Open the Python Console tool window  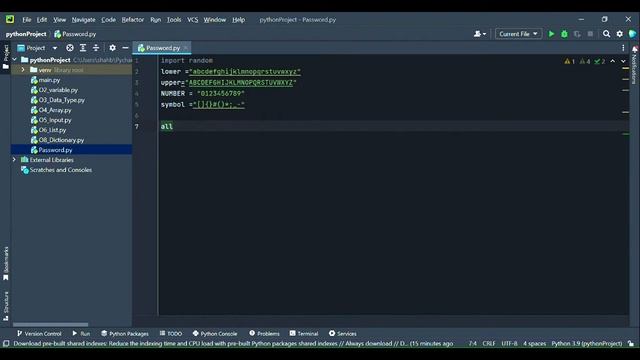[215, 333]
